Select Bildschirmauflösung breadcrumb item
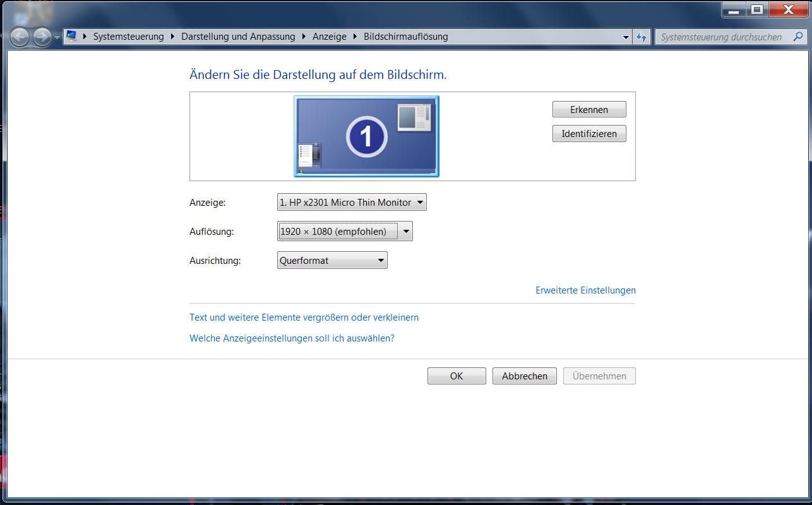 [406, 37]
